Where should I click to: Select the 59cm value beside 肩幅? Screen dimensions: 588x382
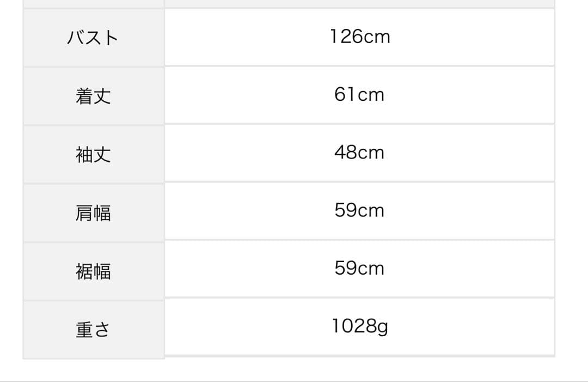359,210
